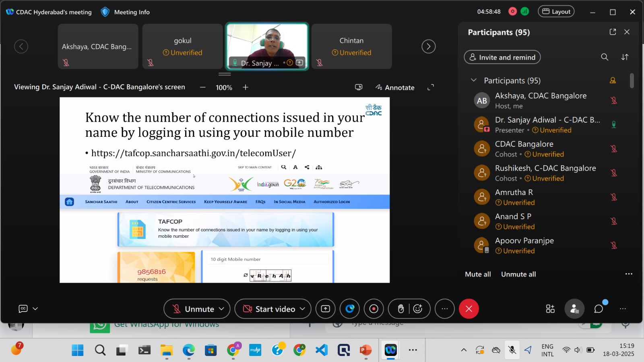The image size is (644, 362).
Task: Toggle the Unmute microphone button
Action: tap(194, 309)
